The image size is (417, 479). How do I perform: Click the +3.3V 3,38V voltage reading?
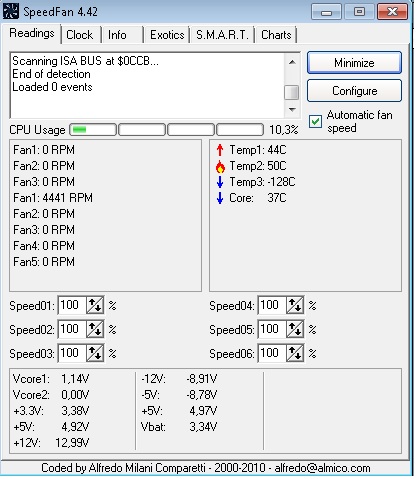(x=51, y=411)
